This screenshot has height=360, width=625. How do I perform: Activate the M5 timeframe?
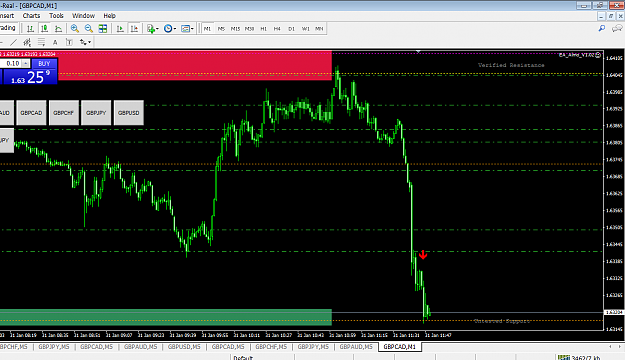221,29
